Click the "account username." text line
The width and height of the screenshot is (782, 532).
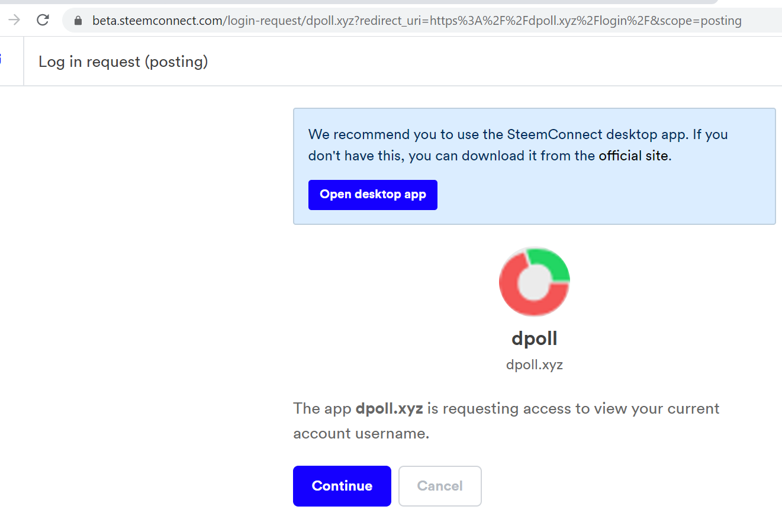pos(361,433)
